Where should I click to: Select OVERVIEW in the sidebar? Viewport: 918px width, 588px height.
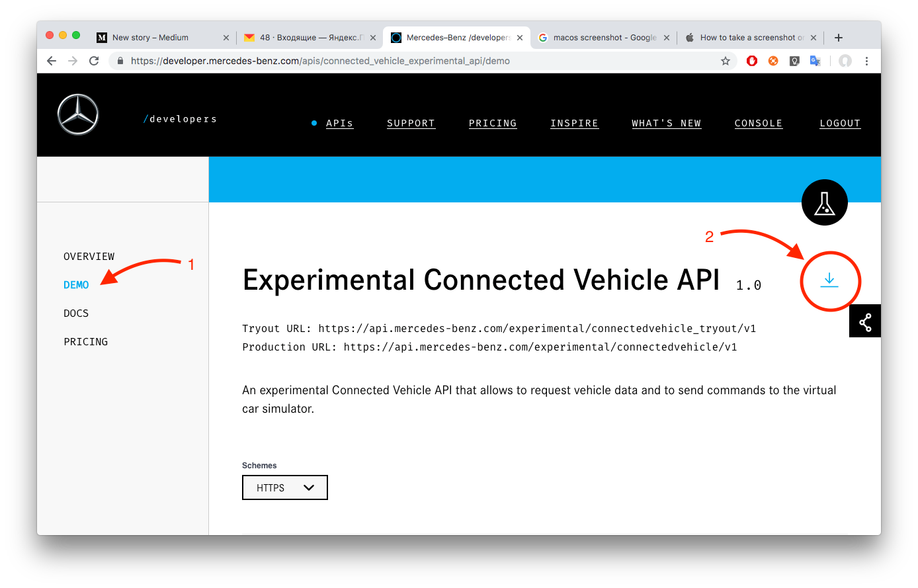click(89, 257)
